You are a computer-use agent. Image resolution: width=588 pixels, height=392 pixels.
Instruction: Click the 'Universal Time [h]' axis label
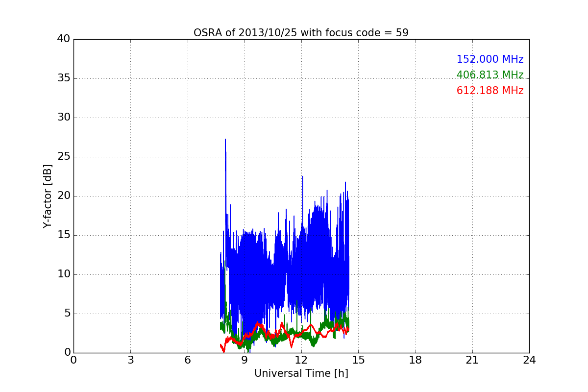[301, 373]
